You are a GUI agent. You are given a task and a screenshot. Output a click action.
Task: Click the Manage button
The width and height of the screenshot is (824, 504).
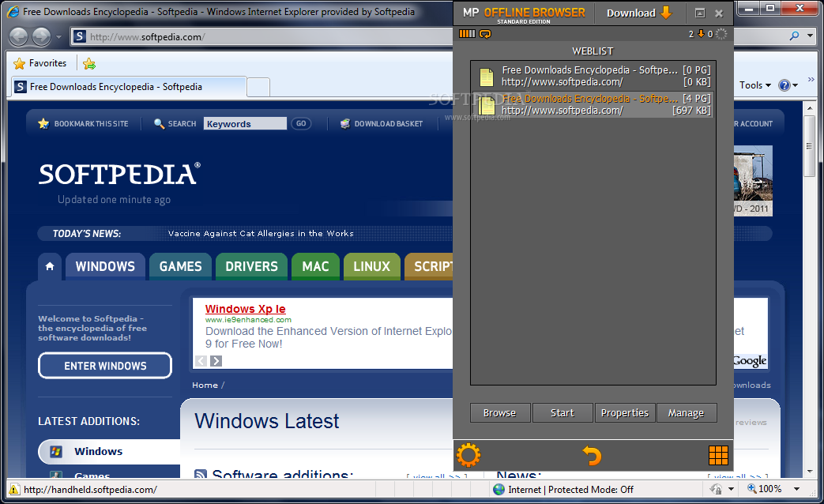(686, 412)
